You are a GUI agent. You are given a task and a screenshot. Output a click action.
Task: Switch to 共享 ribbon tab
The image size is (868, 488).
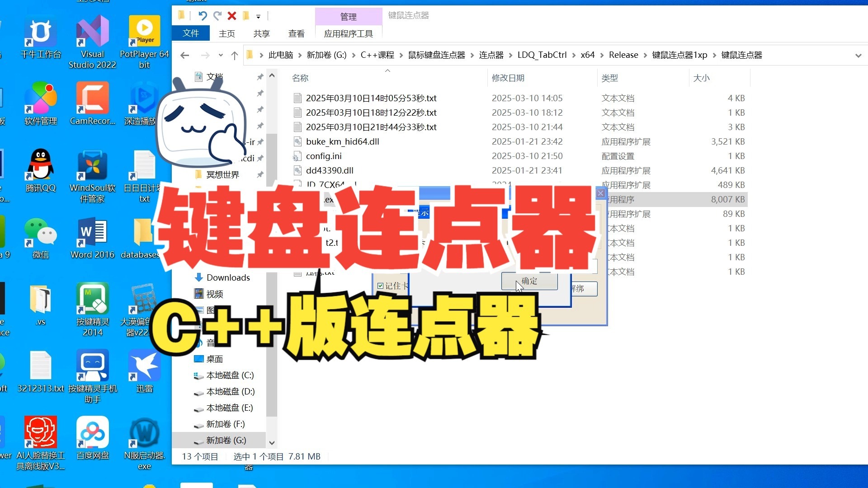261,33
